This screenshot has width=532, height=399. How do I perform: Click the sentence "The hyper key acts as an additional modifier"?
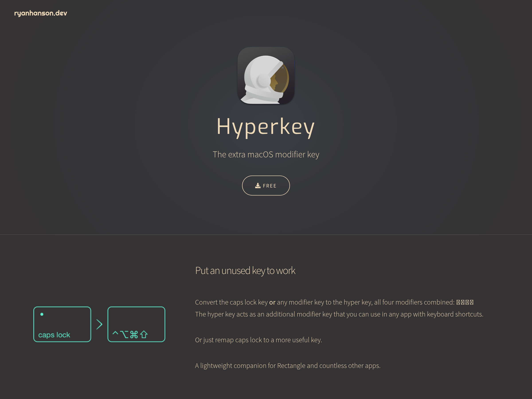[339, 314]
